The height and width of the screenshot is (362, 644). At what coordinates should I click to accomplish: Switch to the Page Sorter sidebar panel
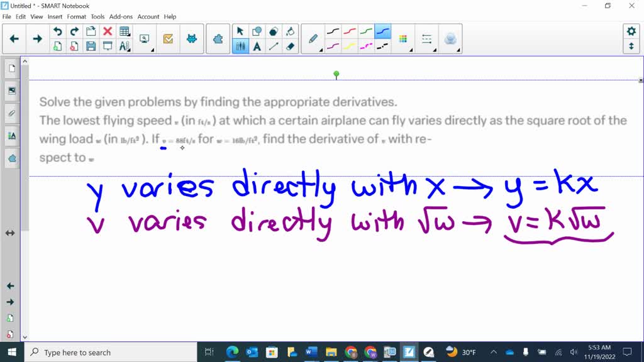[x=11, y=69]
